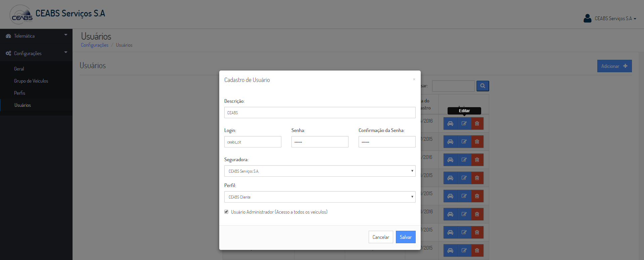This screenshot has width=644, height=260.
Task: Click the magnifier search button
Action: pyautogui.click(x=482, y=86)
